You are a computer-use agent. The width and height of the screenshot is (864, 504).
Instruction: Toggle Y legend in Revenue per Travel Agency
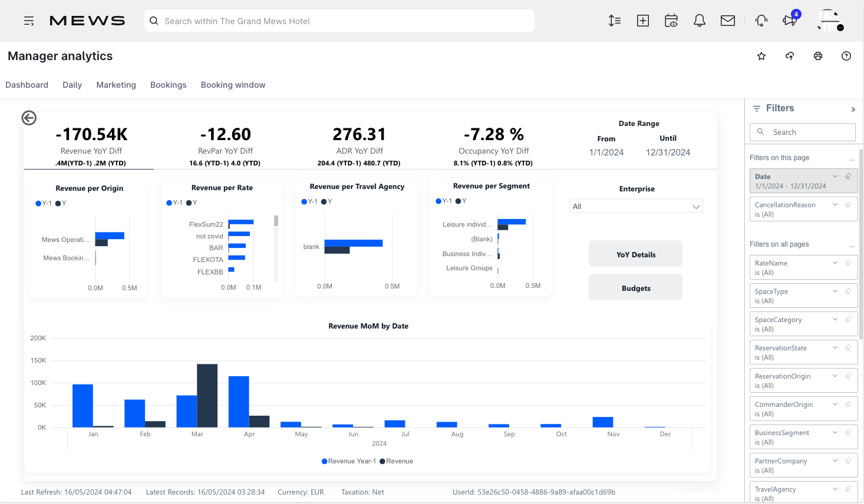327,201
